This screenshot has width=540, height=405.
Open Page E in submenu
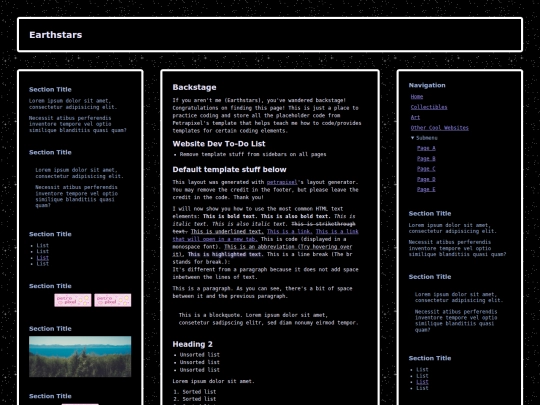coord(426,189)
